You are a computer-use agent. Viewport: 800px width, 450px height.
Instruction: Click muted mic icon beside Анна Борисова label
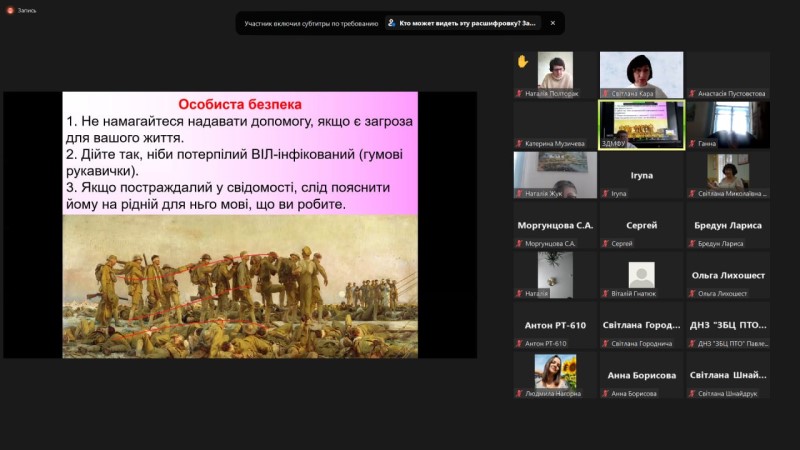tap(606, 393)
